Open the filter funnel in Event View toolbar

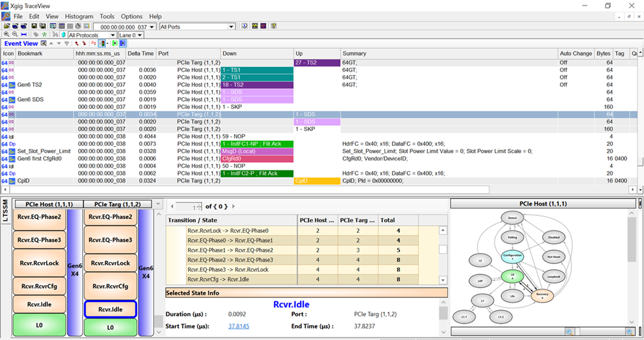[67, 43]
